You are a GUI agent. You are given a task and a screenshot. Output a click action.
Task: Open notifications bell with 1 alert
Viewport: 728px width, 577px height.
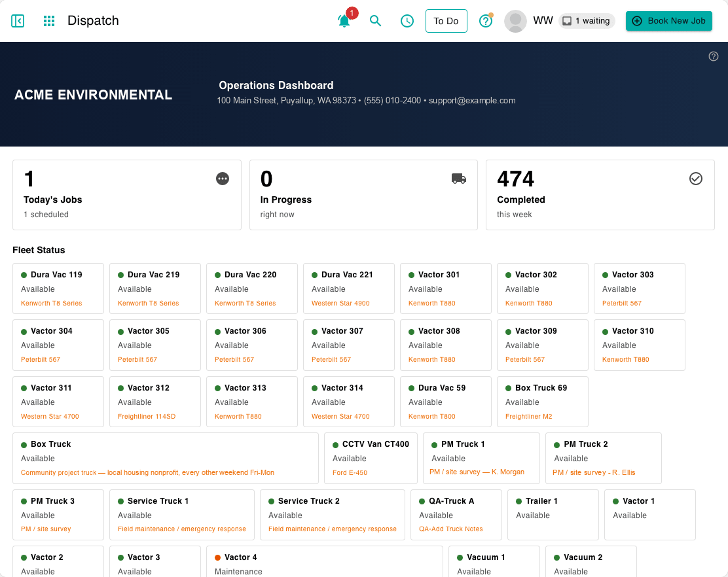[344, 21]
